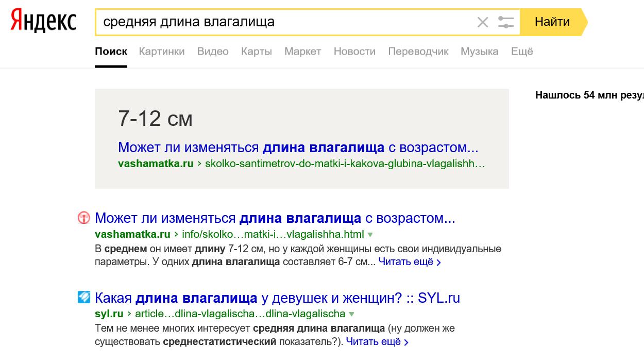644x360 pixels.
Task: Clear the search query with X icon
Action: [x=483, y=22]
